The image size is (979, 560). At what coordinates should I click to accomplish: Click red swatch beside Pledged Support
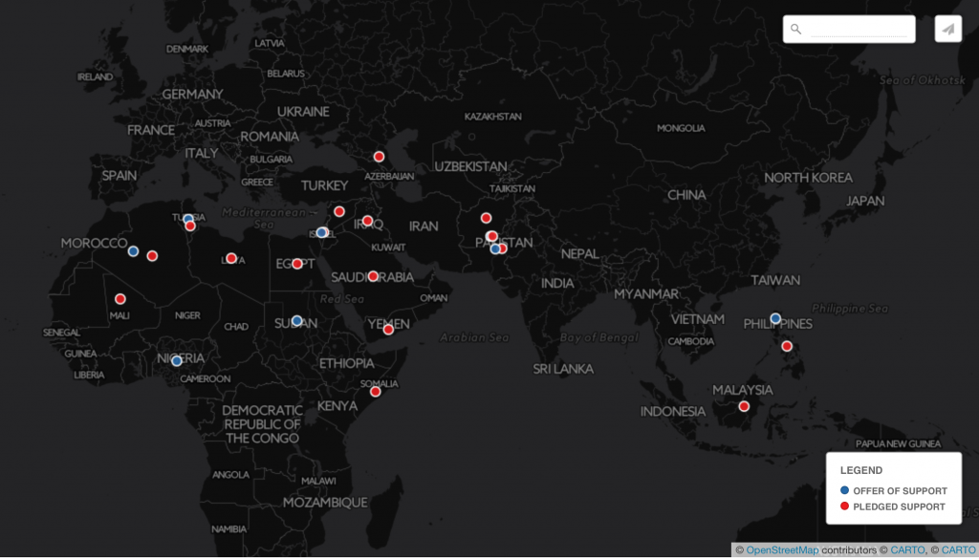pyautogui.click(x=844, y=506)
